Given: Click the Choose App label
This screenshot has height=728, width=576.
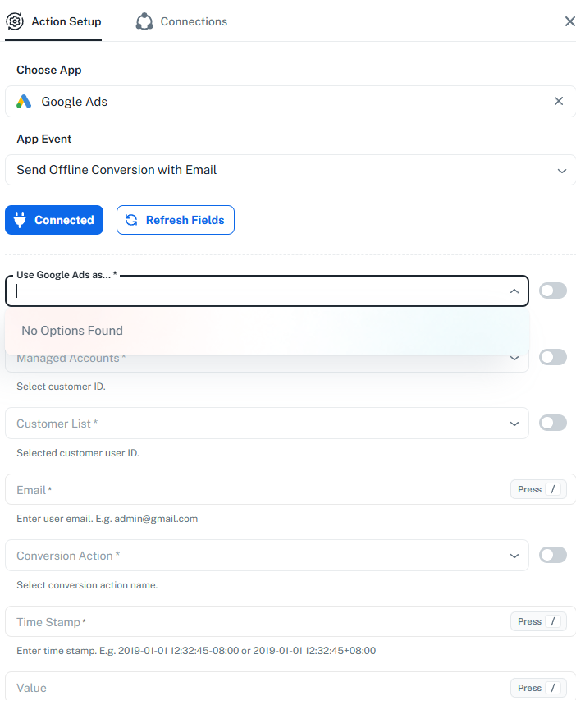Looking at the screenshot, I should point(49,70).
